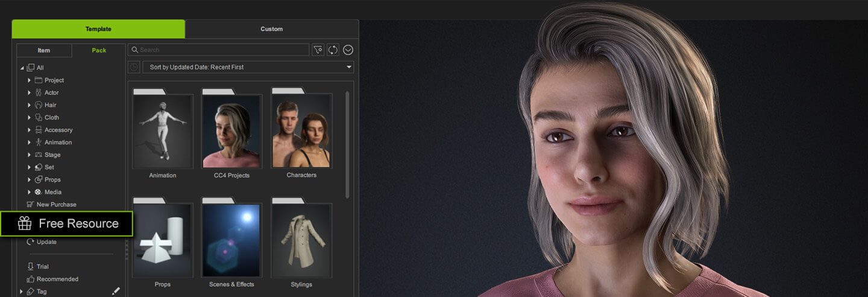This screenshot has height=297, width=868.
Task: Select the Trial filter item
Action: (x=42, y=267)
